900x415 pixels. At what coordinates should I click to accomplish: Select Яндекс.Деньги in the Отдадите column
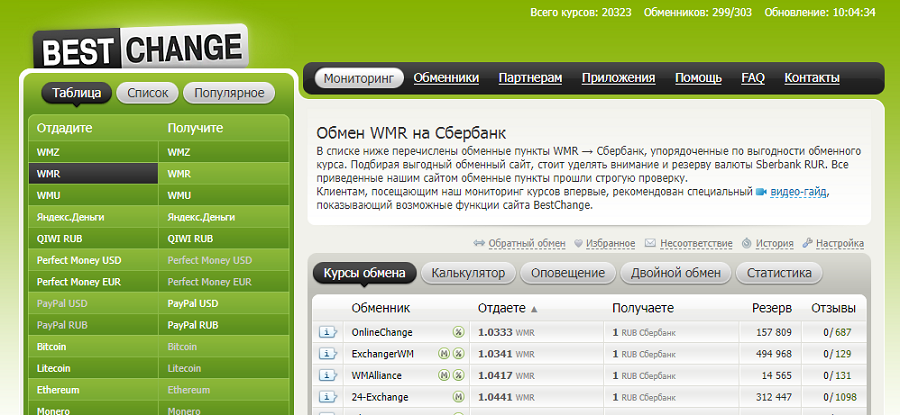coord(94,218)
